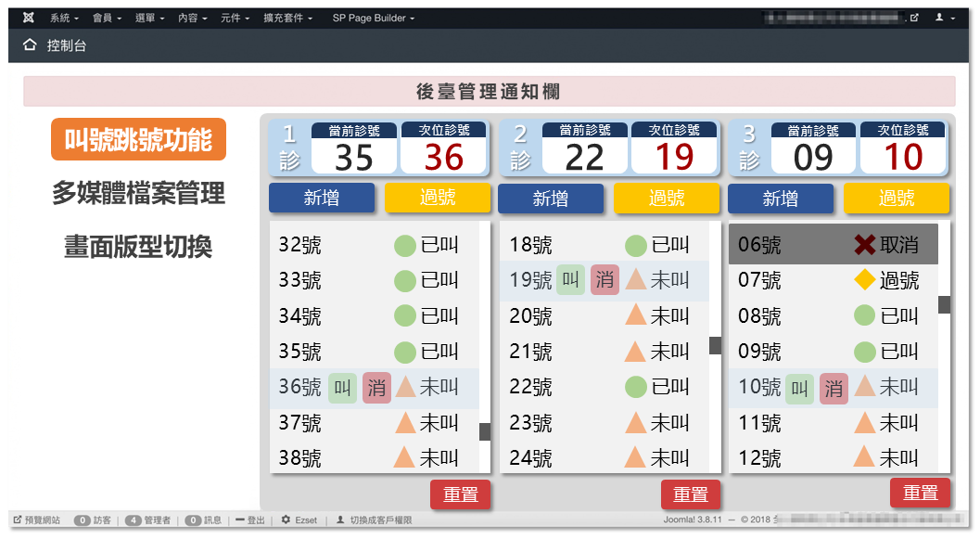Click 消 button on row 19號
This screenshot has height=539, width=980.
[x=605, y=279]
